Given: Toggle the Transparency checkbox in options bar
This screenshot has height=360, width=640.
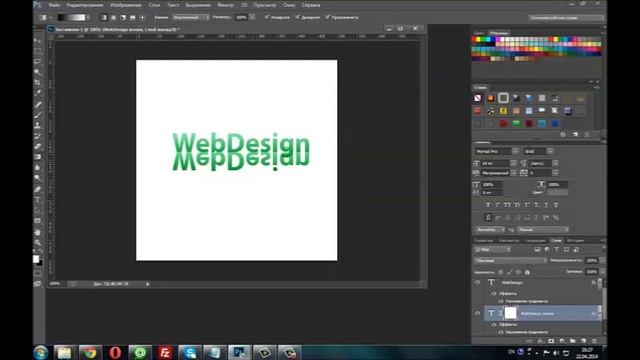Looking at the screenshot, I should coord(328,17).
